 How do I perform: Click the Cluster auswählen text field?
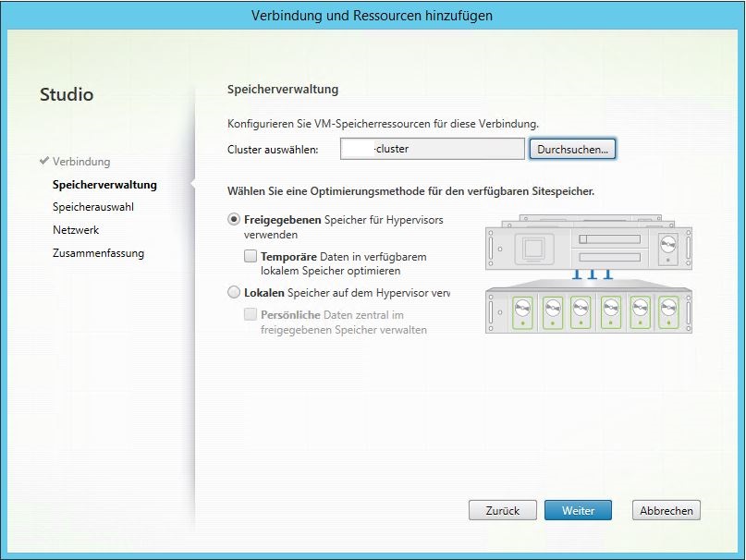432,149
